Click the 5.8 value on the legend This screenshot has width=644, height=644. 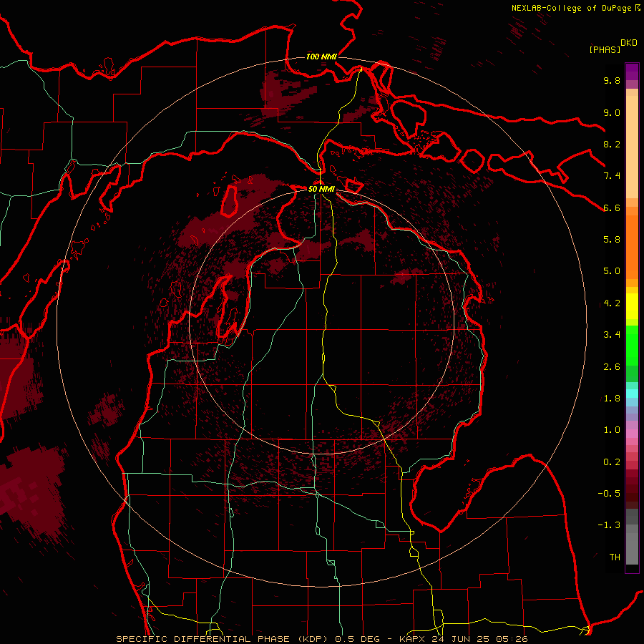point(612,240)
